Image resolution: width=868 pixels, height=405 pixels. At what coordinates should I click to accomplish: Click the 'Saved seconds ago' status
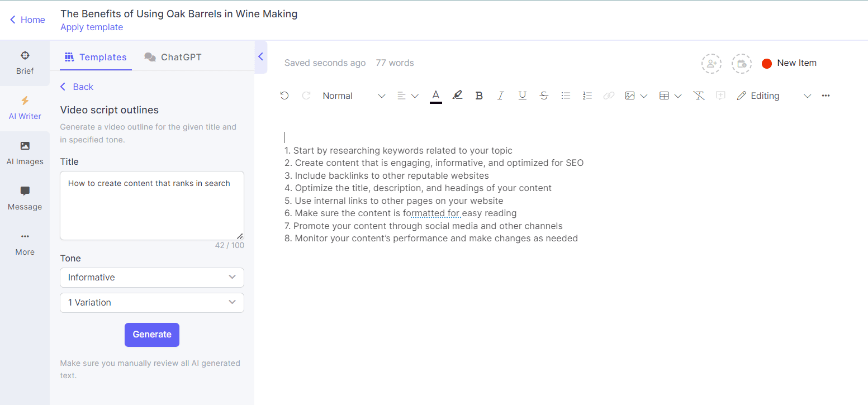(x=325, y=63)
